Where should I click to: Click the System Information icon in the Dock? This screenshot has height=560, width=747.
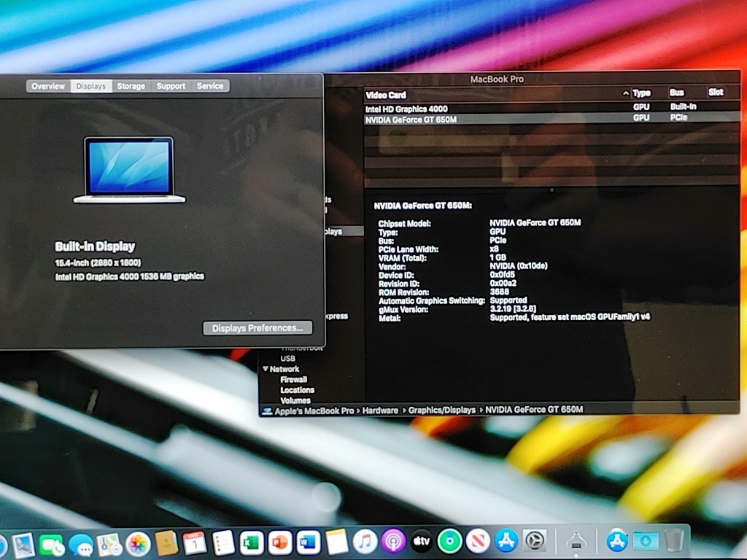pos(576,541)
